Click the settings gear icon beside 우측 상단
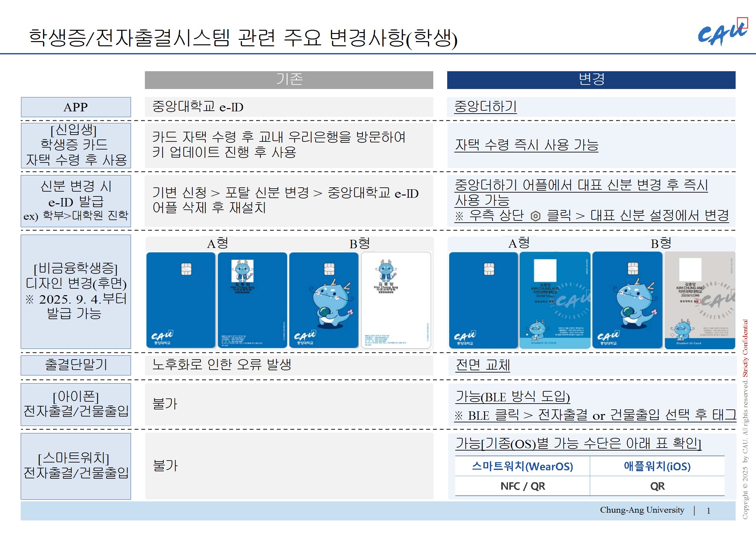This screenshot has width=756, height=535. [x=536, y=216]
